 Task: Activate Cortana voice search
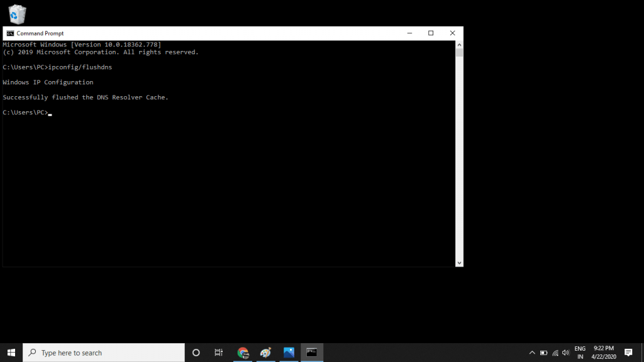(196, 353)
